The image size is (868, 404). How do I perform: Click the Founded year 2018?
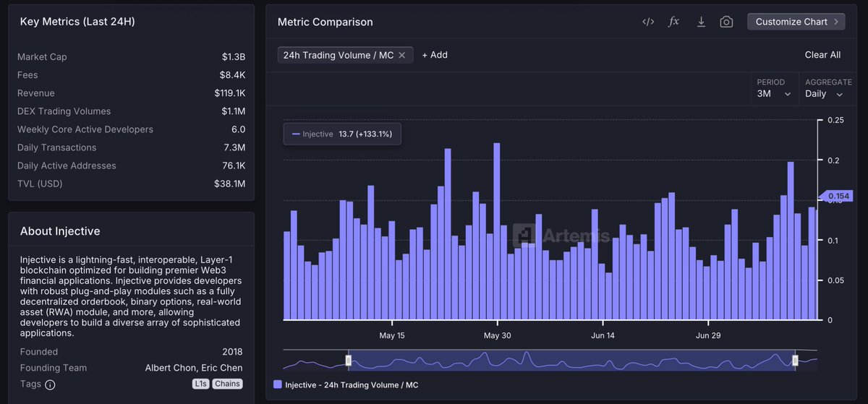[231, 352]
